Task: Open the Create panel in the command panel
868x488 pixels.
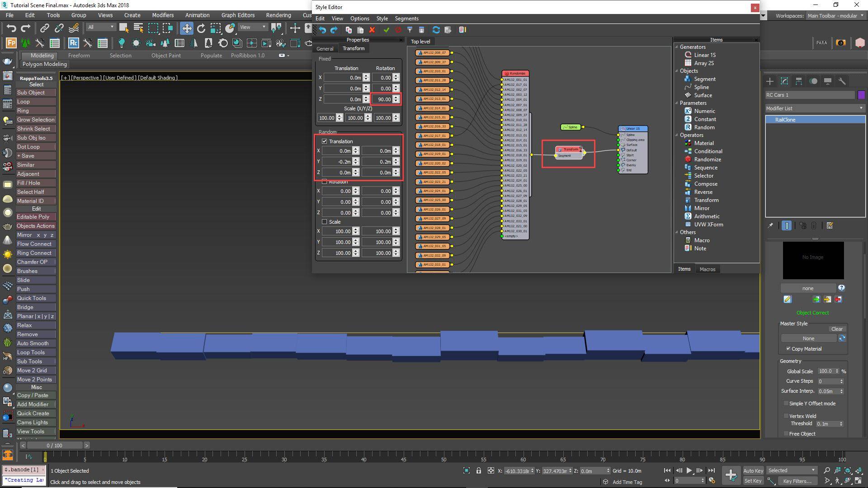Action: [x=770, y=81]
